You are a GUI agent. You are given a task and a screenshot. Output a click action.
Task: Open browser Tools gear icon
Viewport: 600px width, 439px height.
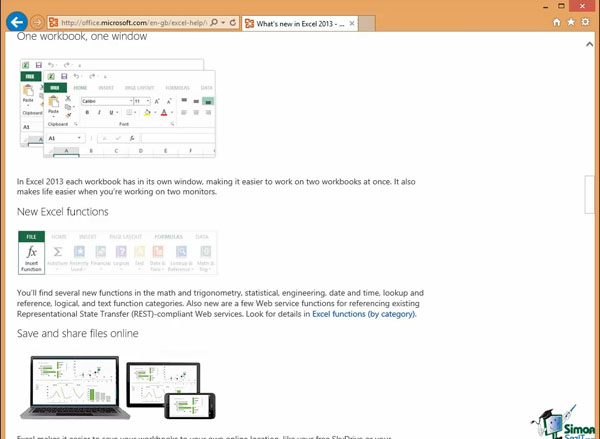coord(585,22)
